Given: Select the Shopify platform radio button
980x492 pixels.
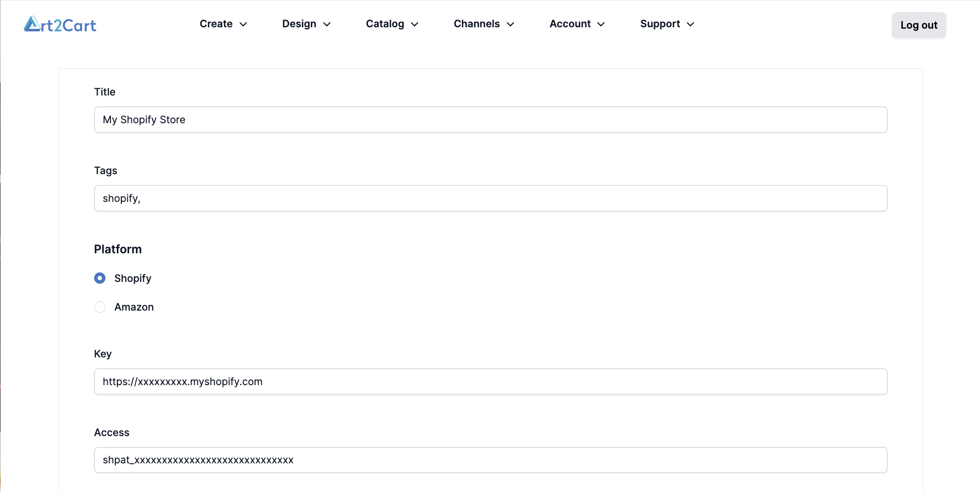Looking at the screenshot, I should pyautogui.click(x=100, y=278).
